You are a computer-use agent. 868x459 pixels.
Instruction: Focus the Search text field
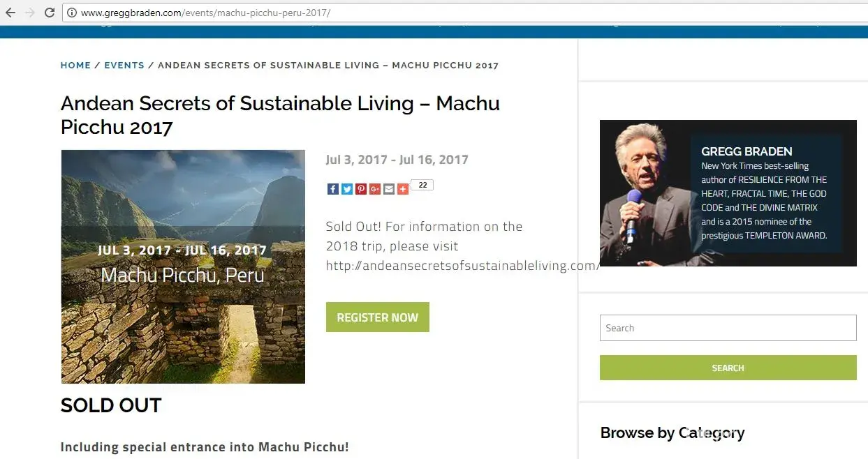728,328
